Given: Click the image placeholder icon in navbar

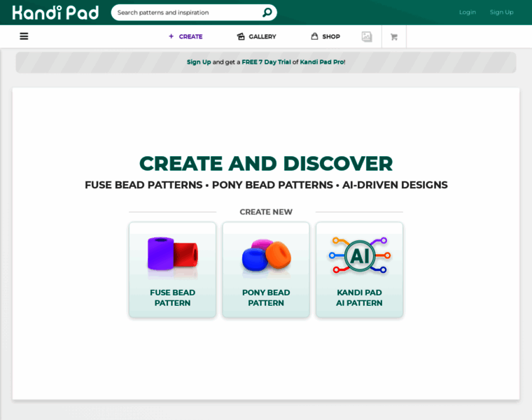Looking at the screenshot, I should pyautogui.click(x=367, y=37).
